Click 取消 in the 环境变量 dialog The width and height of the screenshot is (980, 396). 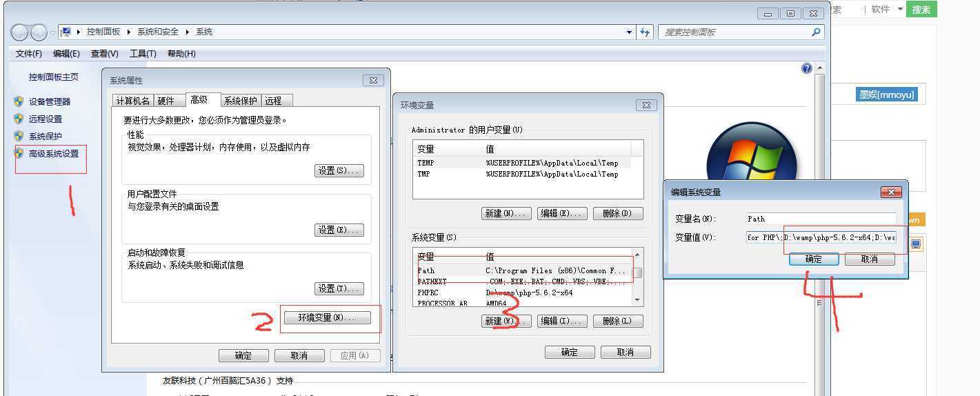626,352
